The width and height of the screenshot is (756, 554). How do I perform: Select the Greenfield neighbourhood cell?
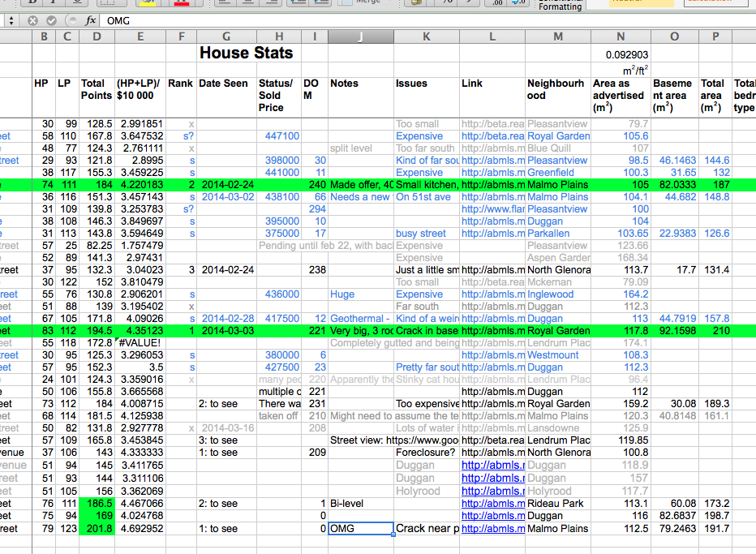coord(558,173)
